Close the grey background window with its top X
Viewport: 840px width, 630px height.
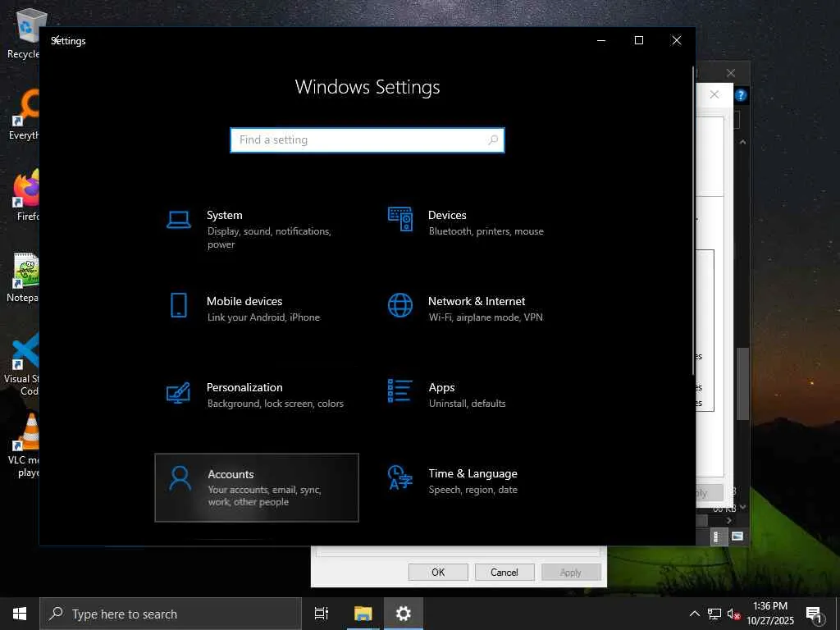731,73
